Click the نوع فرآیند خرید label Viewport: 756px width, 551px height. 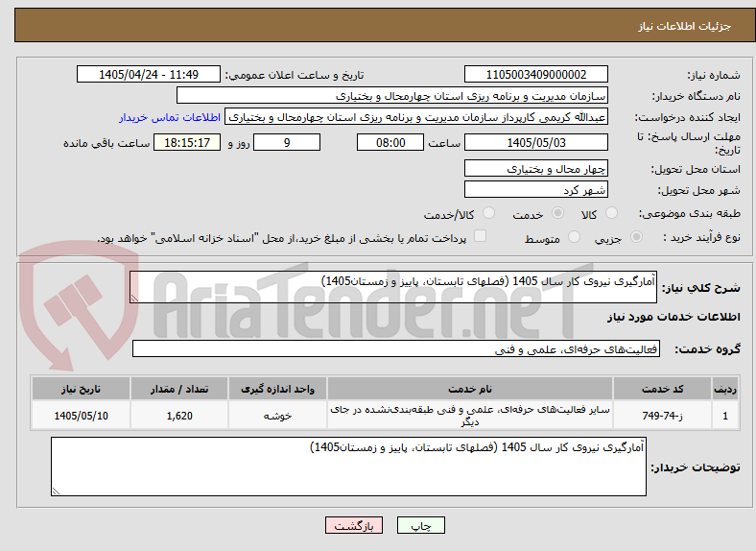click(701, 237)
